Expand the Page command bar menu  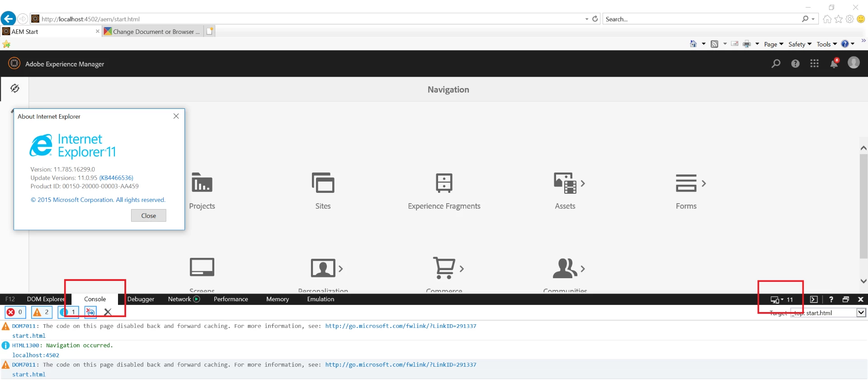tap(774, 44)
